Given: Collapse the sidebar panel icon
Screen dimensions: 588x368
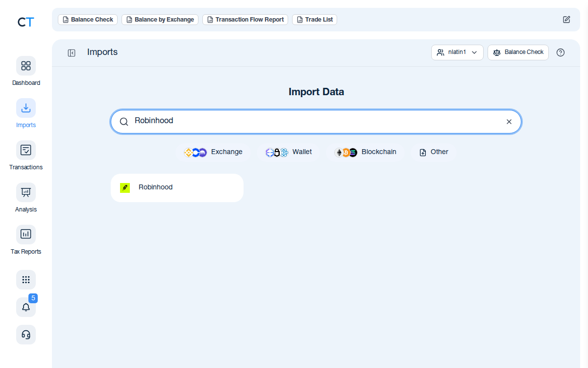Looking at the screenshot, I should pos(72,53).
